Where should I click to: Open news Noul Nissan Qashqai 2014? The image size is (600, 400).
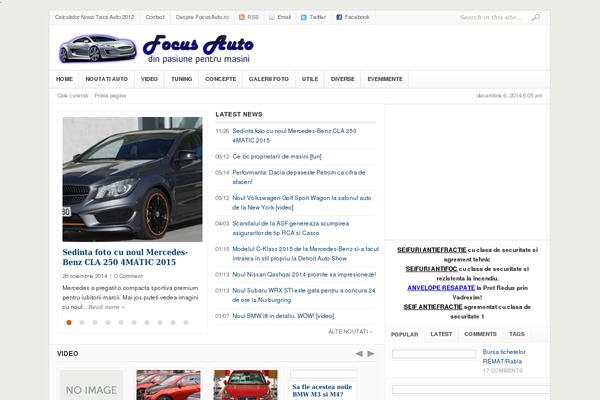[x=304, y=274]
